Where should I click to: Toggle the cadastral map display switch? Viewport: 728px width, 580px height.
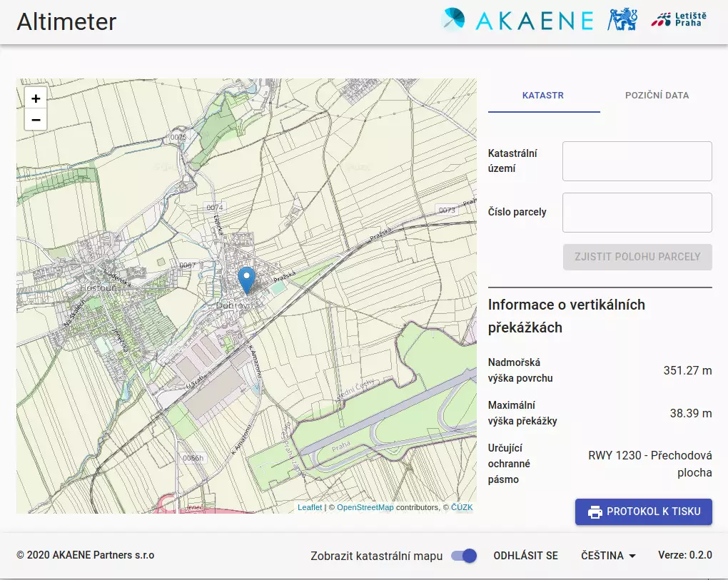point(464,556)
